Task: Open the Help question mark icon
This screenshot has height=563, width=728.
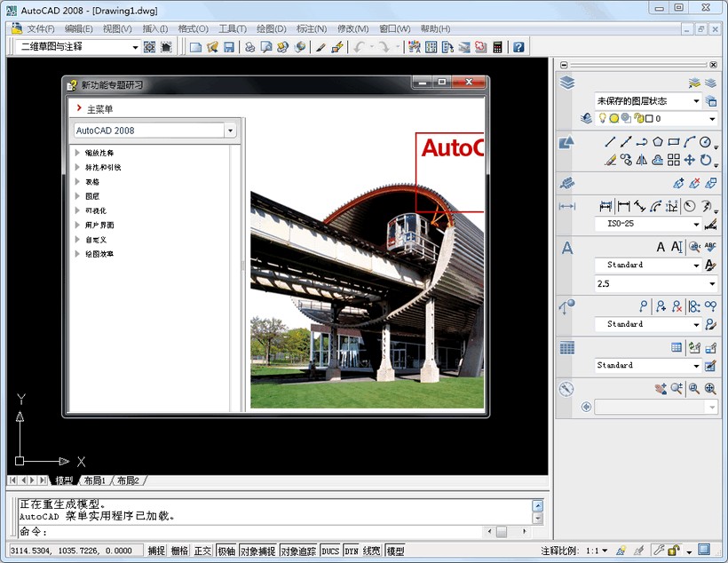Action: coord(518,47)
